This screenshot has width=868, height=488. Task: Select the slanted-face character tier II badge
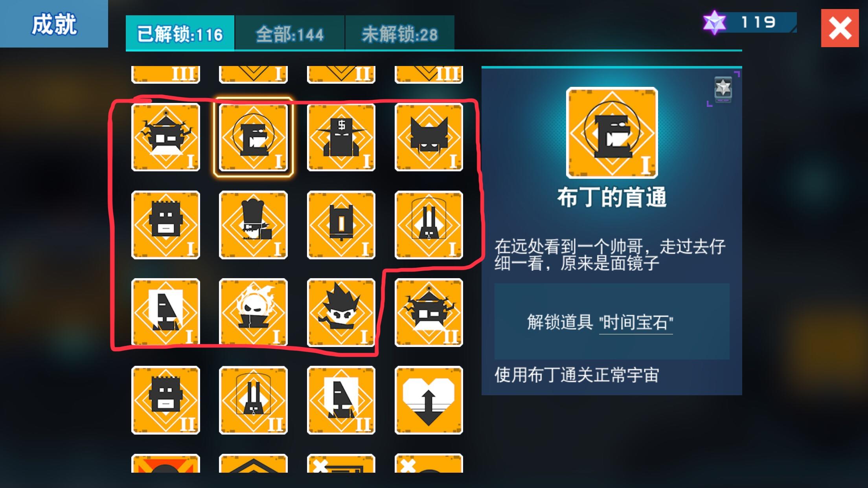click(341, 400)
